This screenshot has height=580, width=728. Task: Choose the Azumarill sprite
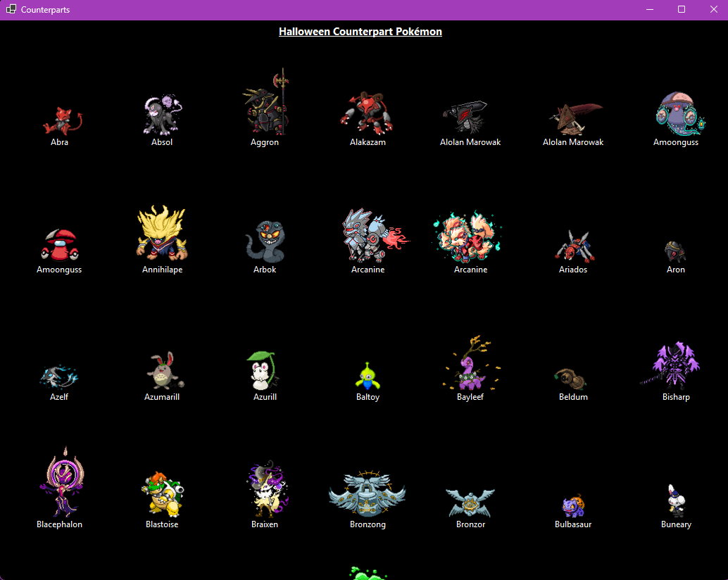pos(165,370)
